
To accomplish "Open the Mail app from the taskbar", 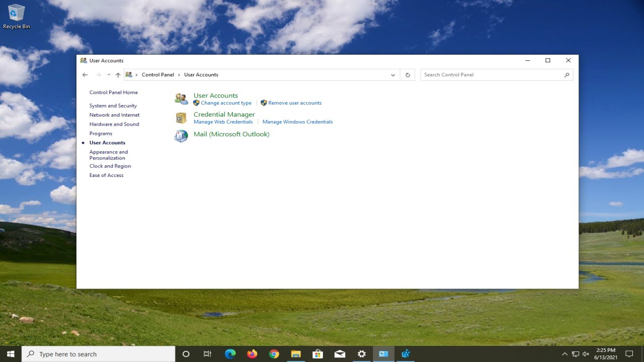I will tap(340, 354).
